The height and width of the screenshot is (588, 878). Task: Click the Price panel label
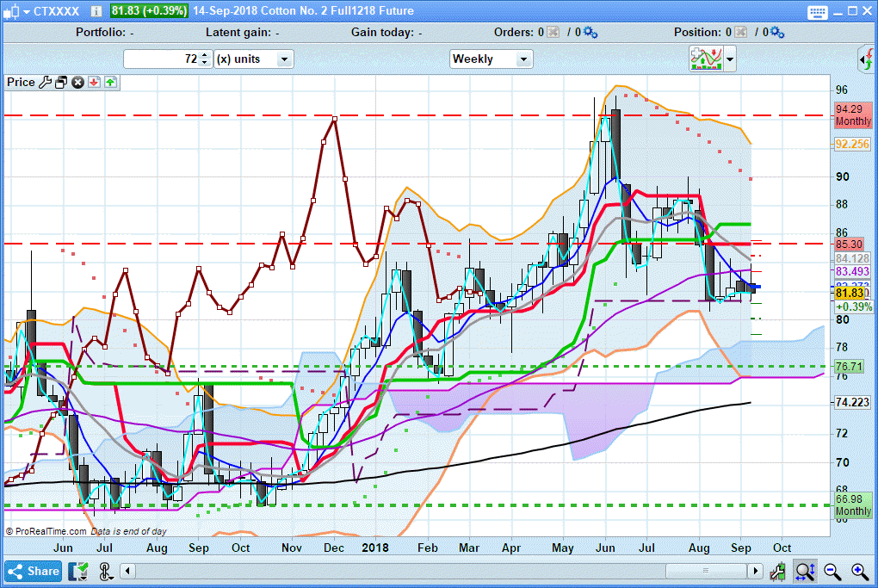click(x=21, y=83)
